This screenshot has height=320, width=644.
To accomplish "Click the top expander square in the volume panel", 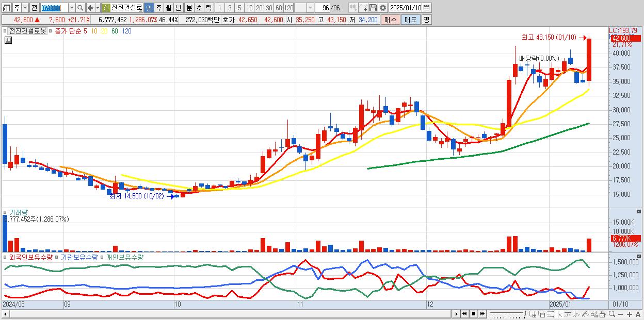I will (x=640, y=212).
